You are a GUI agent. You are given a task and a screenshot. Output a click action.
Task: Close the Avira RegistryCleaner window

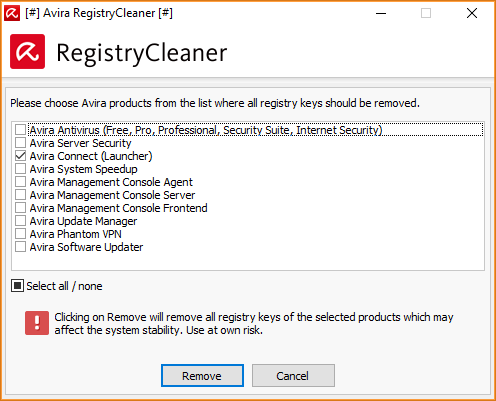(472, 13)
